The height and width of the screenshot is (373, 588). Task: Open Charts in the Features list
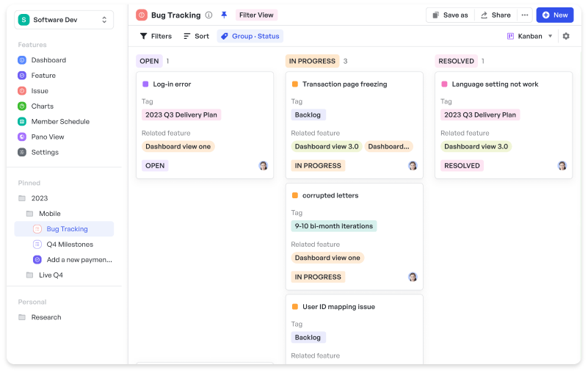click(x=42, y=106)
